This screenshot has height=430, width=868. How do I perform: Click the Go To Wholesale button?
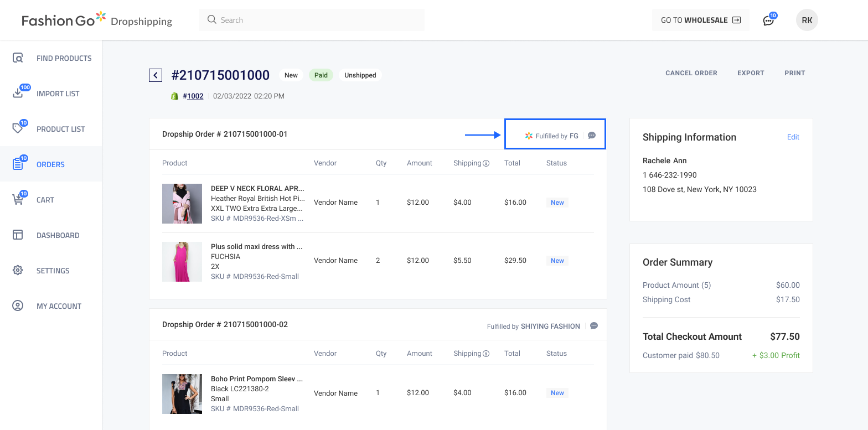click(x=700, y=20)
